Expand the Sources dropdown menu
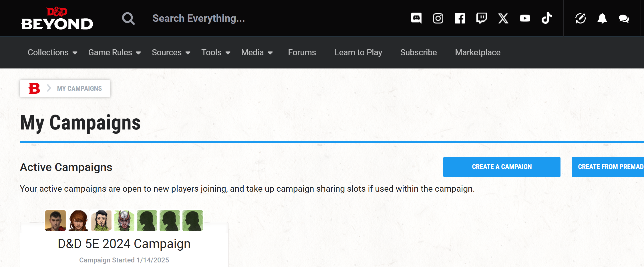The height and width of the screenshot is (267, 644). pos(171,52)
